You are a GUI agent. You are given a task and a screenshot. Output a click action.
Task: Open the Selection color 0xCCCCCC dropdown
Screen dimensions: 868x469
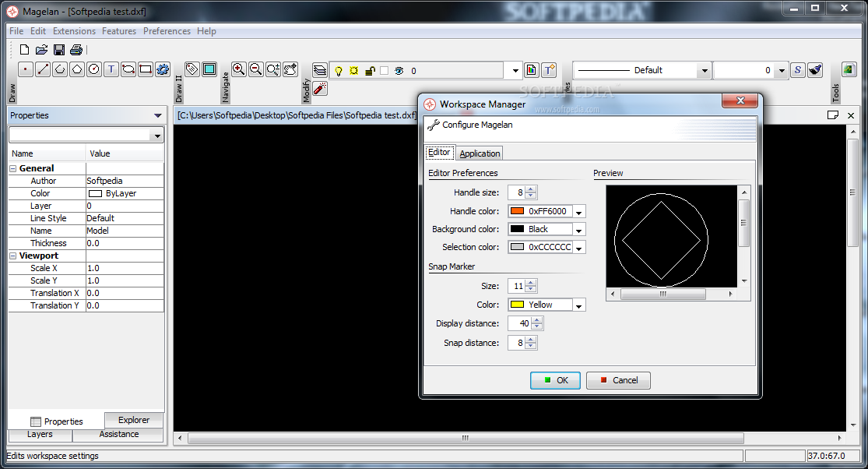coord(578,248)
